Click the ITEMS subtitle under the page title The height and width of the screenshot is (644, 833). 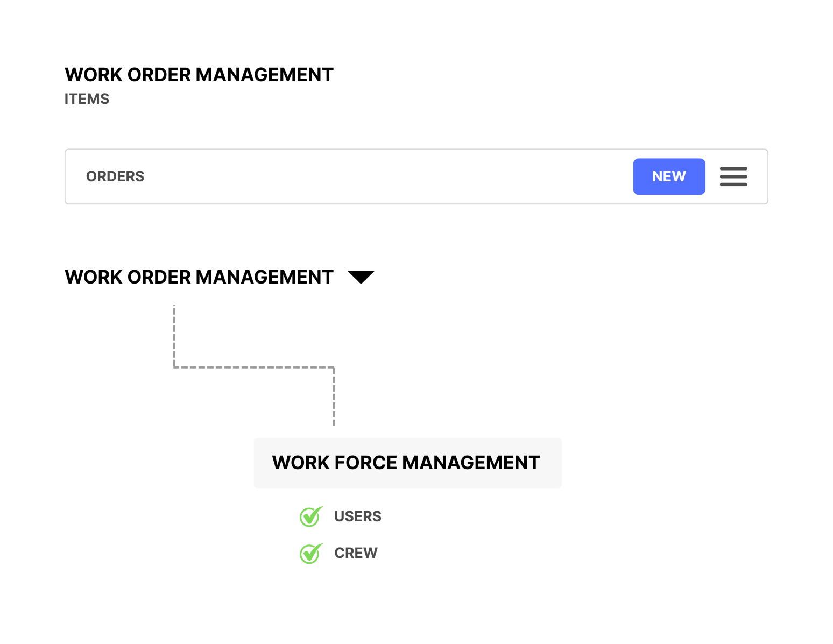(87, 99)
